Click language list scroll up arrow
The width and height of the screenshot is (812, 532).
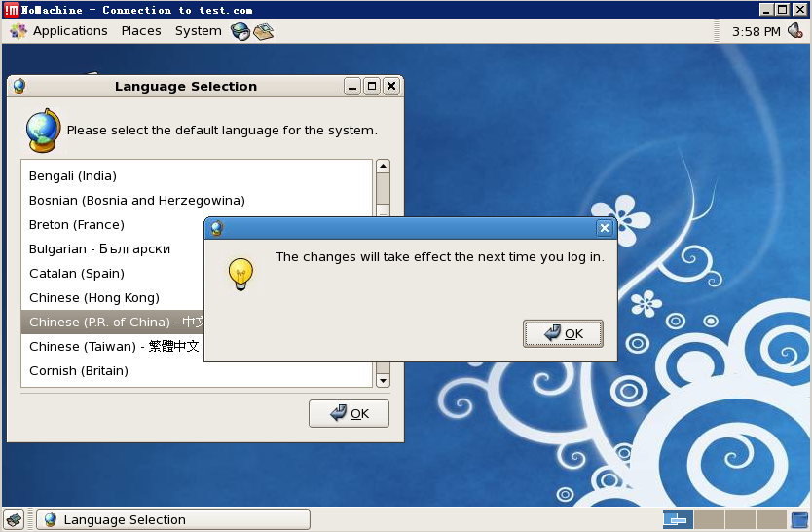point(383,166)
